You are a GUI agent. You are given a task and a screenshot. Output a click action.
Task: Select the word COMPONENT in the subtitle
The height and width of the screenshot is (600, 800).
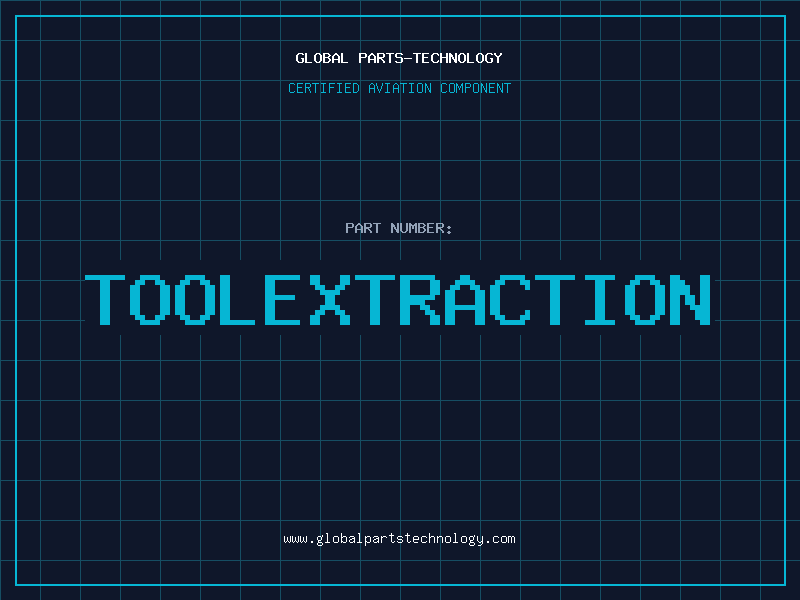[474, 88]
